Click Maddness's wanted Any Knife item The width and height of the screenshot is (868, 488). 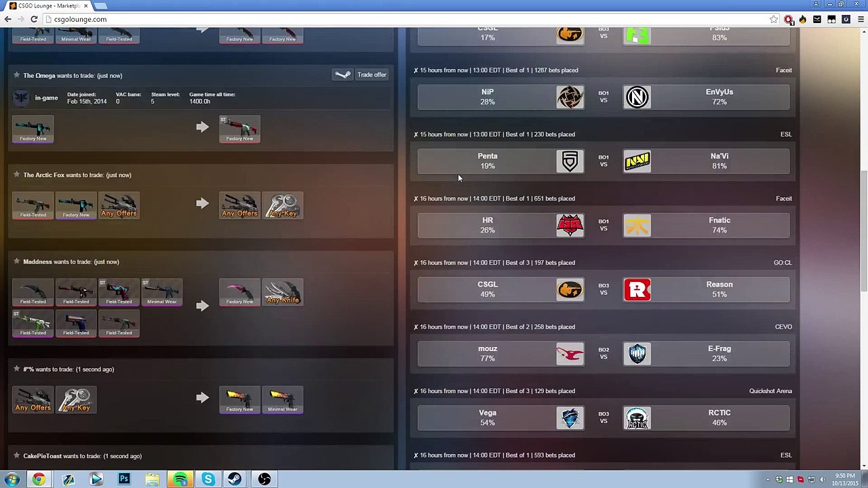283,292
